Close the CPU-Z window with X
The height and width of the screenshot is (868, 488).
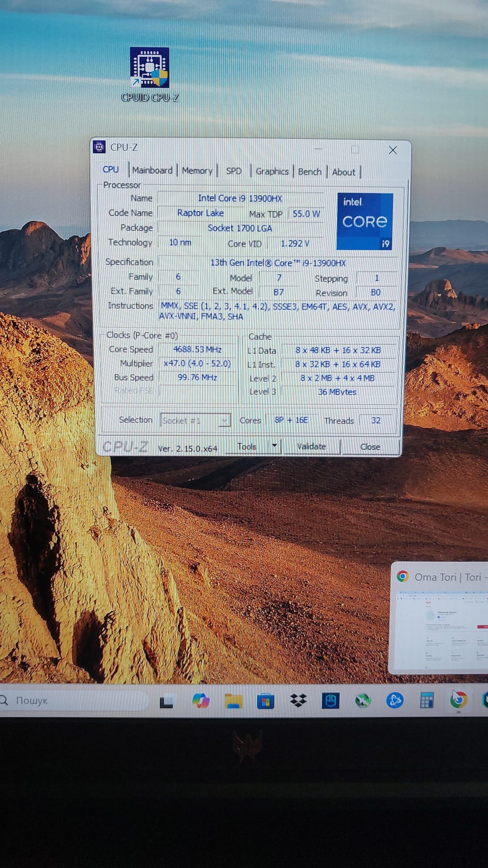click(392, 150)
